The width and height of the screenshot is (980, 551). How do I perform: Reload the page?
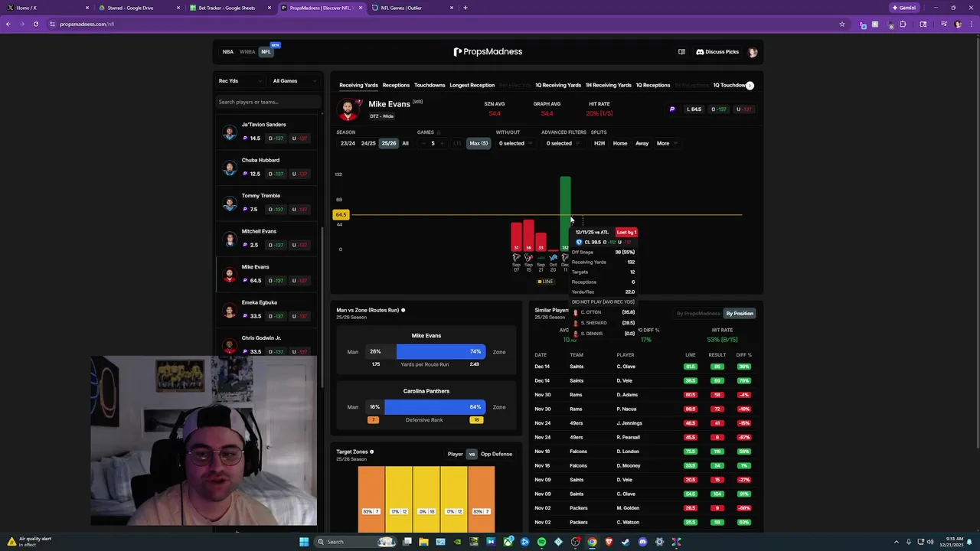tap(35, 24)
